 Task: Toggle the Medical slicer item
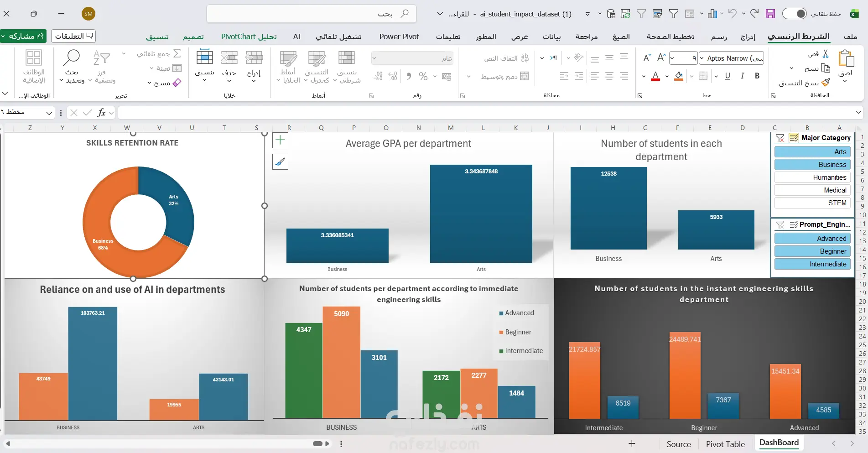[812, 190]
